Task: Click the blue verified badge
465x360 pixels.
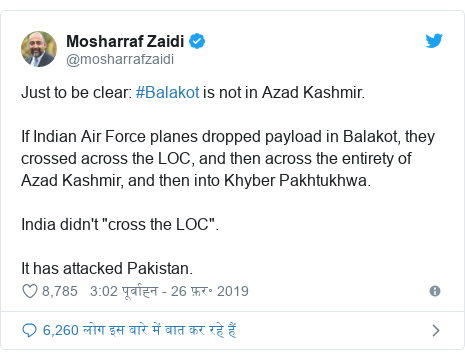Action: (197, 41)
